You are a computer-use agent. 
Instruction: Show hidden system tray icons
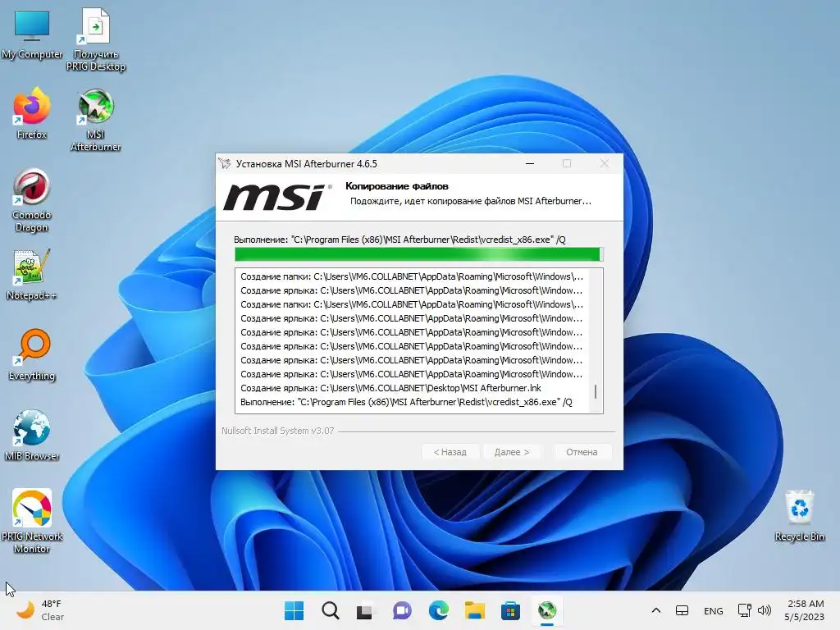pos(656,610)
